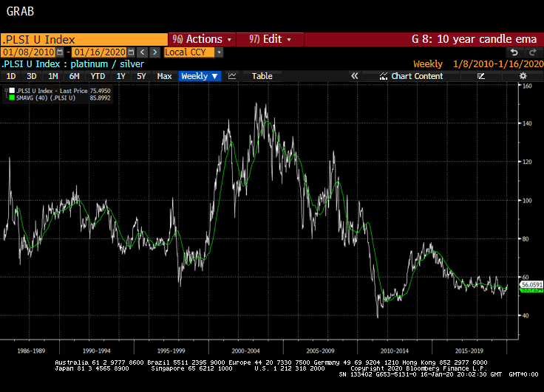Click the 2010-2014 time axis label
544x392 pixels.
point(395,351)
